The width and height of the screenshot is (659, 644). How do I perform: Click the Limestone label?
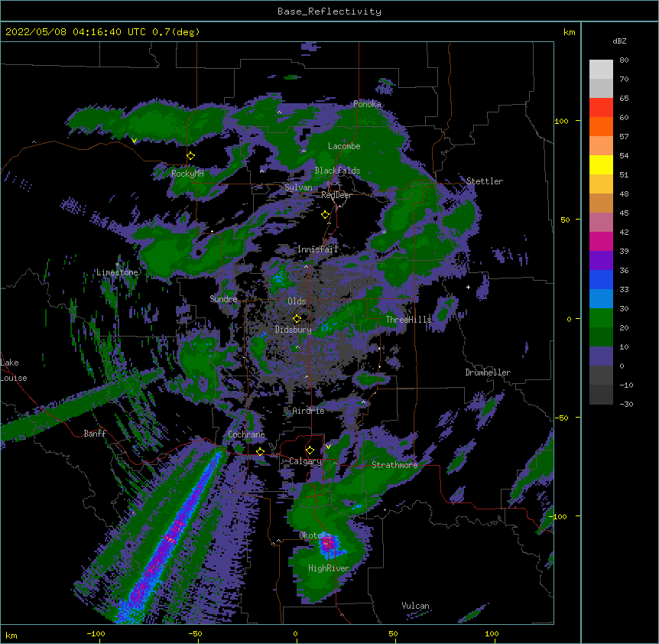(x=117, y=272)
